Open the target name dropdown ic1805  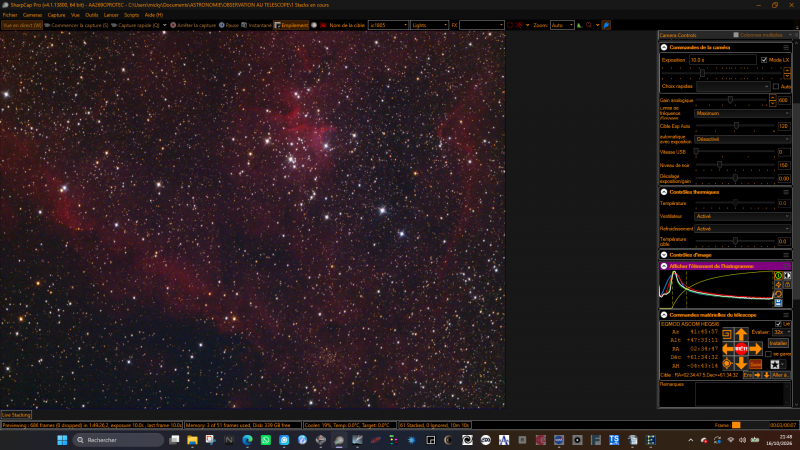click(x=388, y=25)
